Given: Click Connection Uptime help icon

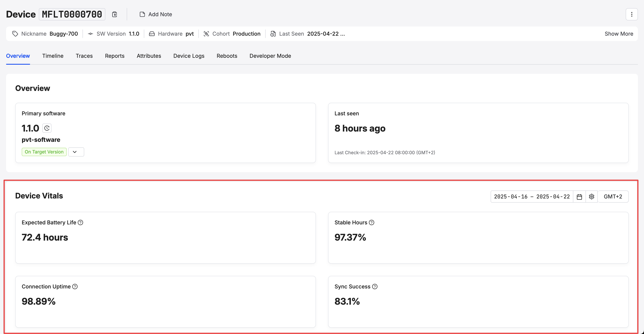Looking at the screenshot, I should (75, 287).
